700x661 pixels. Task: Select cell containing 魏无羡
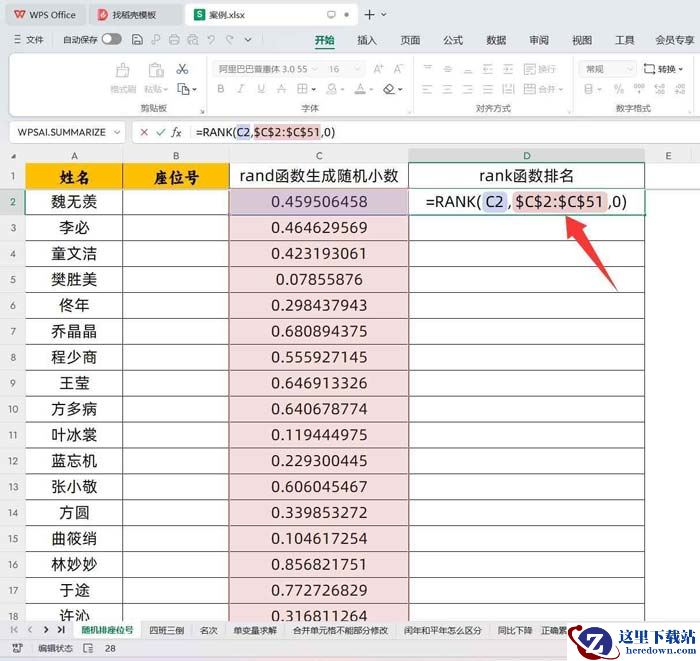[x=74, y=201]
